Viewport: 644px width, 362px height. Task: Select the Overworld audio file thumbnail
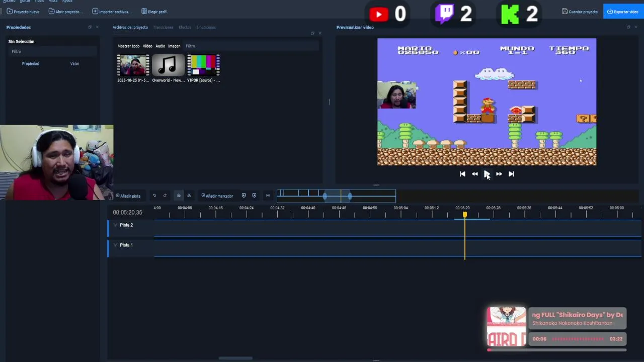pyautogui.click(x=168, y=65)
